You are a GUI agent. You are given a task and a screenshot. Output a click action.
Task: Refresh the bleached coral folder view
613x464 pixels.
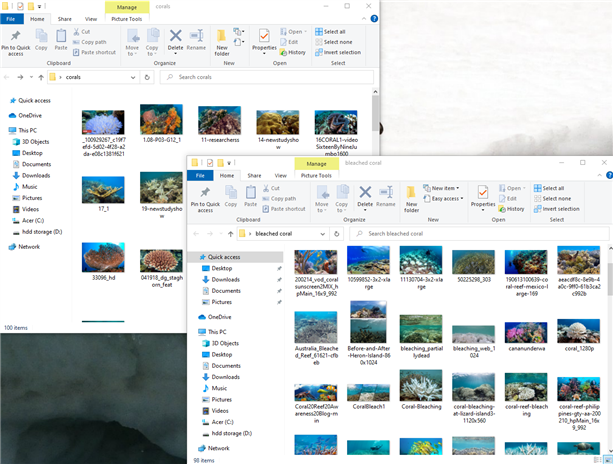pos(337,234)
